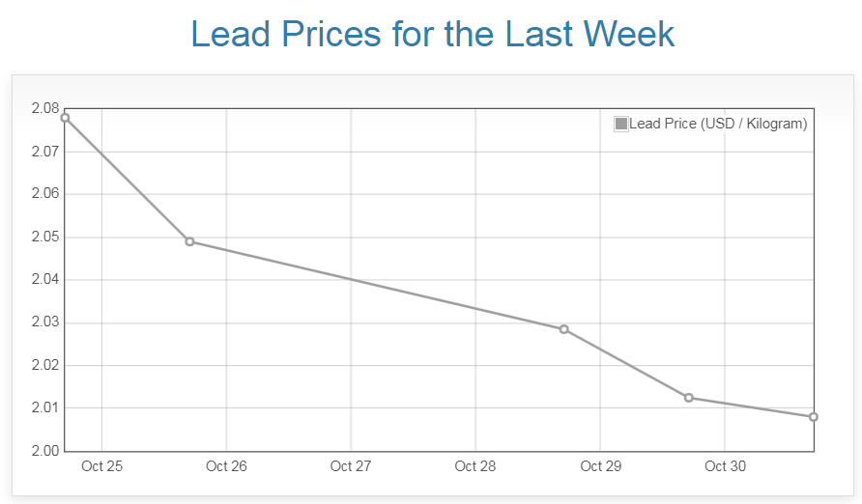Click the Oct 30 x-axis label
862x504 pixels.
coord(725,466)
